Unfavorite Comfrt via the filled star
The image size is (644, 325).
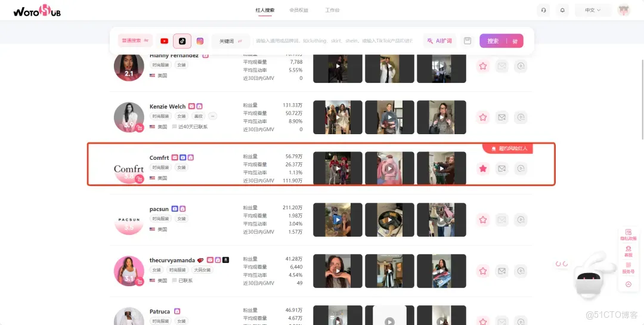[x=483, y=168]
